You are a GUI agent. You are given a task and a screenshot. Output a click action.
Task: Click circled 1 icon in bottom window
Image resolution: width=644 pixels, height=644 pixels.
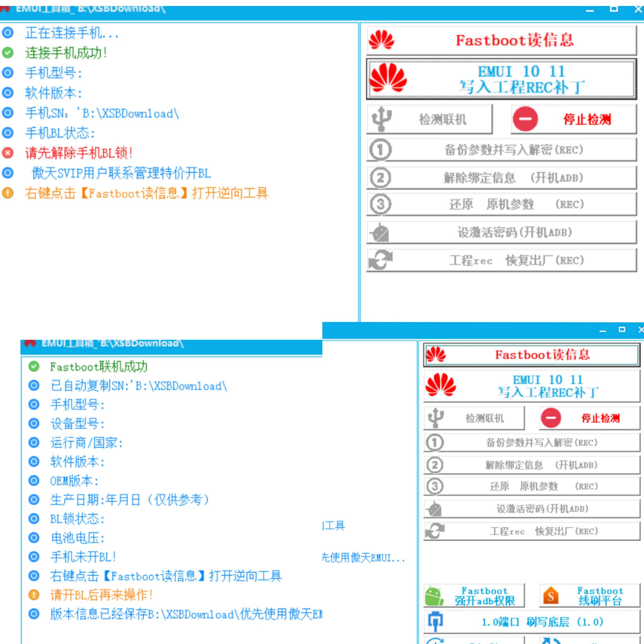pyautogui.click(x=435, y=443)
